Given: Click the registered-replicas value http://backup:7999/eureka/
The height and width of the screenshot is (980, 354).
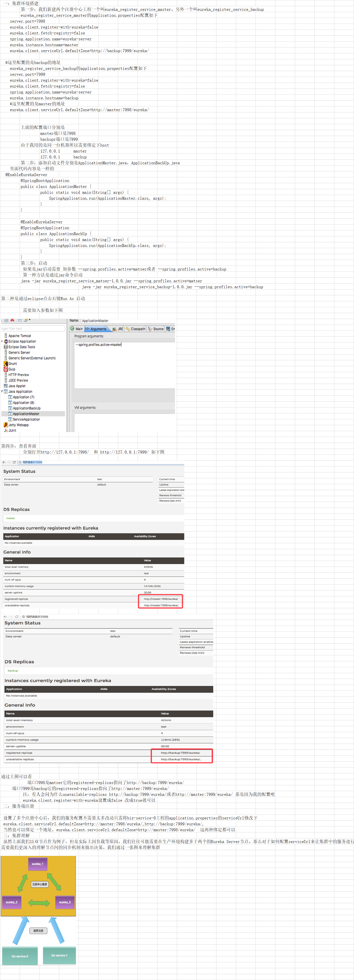Looking at the screenshot, I should tap(180, 753).
